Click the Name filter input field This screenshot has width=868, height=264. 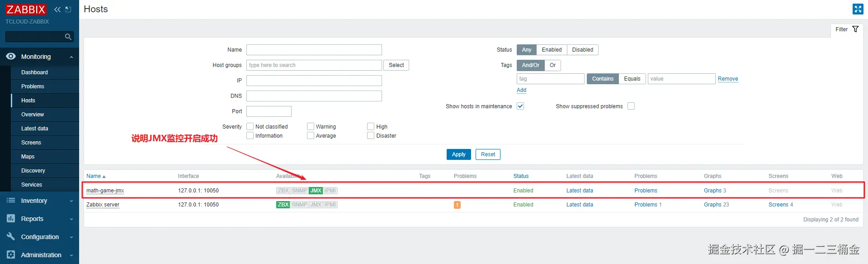[x=314, y=50]
